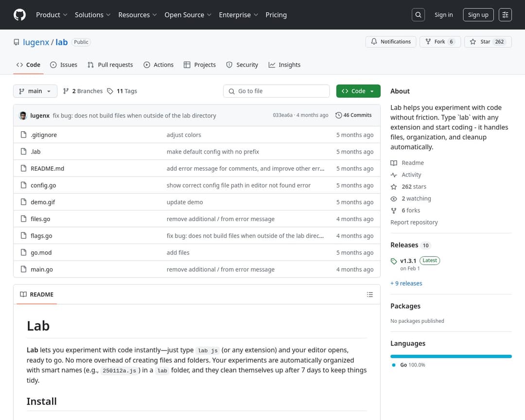Click Report repository
This screenshot has height=420, width=525.
pos(414,222)
